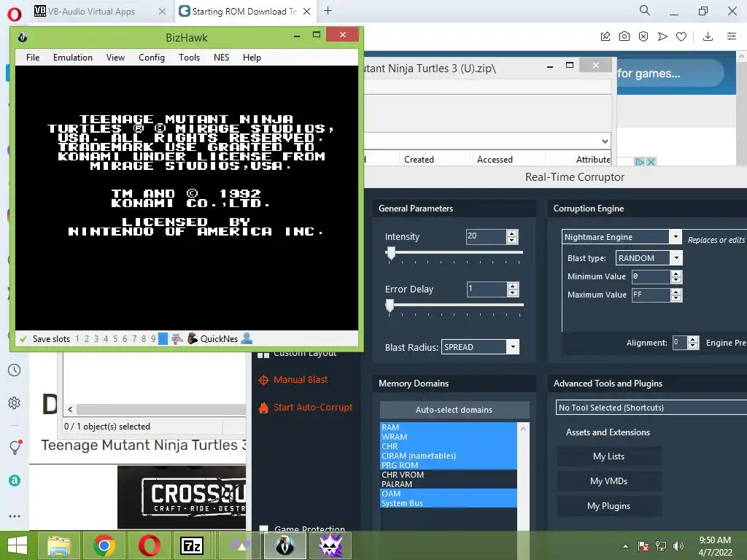Click the QuickNes core icon in status bar
747x560 pixels.
192,338
